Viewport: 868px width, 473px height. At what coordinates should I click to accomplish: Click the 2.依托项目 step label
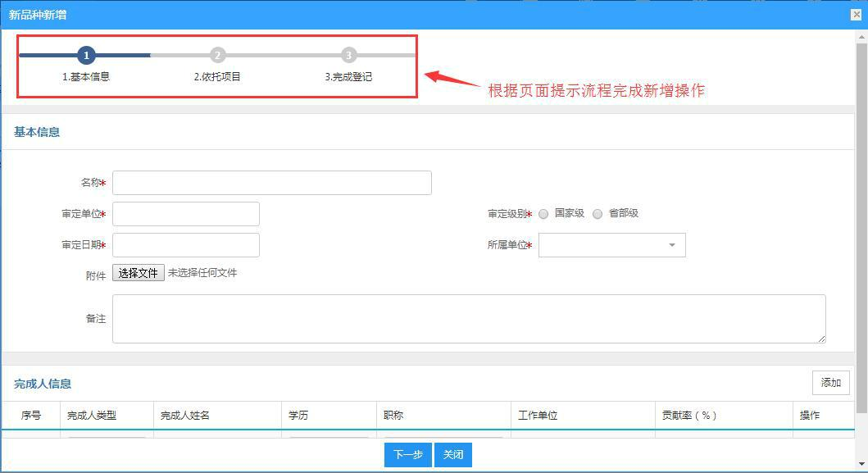click(x=217, y=77)
